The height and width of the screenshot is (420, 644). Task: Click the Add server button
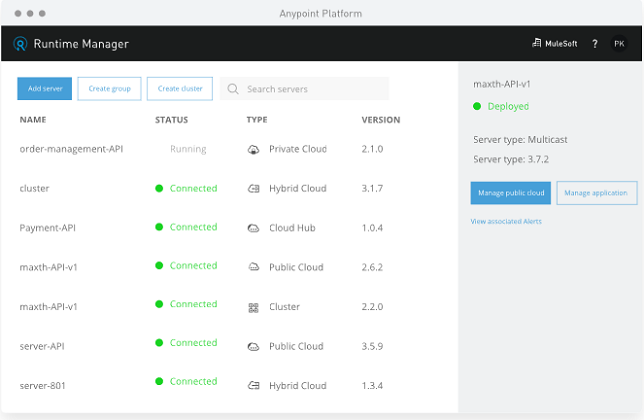(44, 89)
